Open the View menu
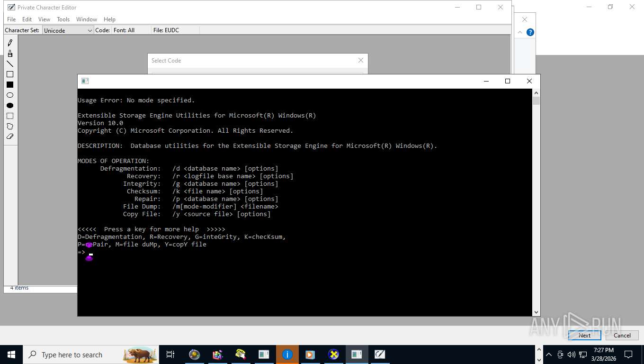Viewport: 644px width, 364px height. (x=44, y=19)
